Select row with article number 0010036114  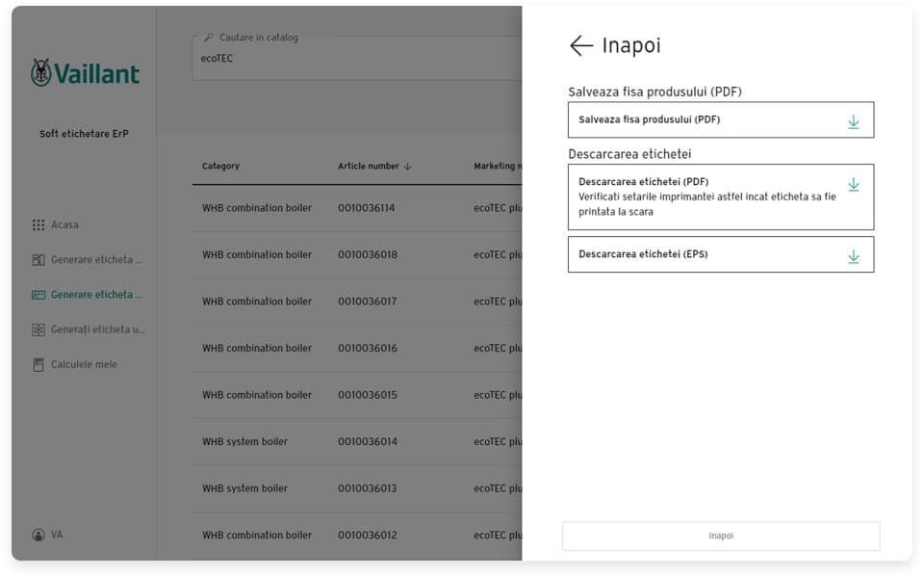point(366,208)
